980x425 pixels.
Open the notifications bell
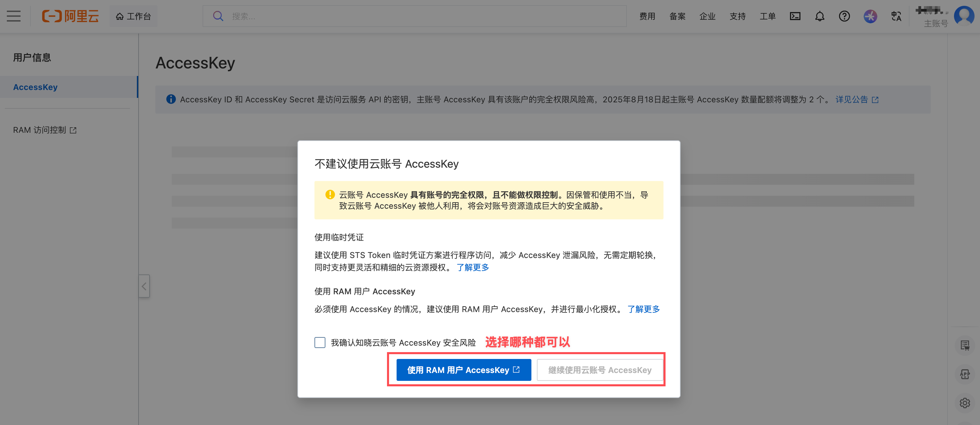click(x=820, y=16)
